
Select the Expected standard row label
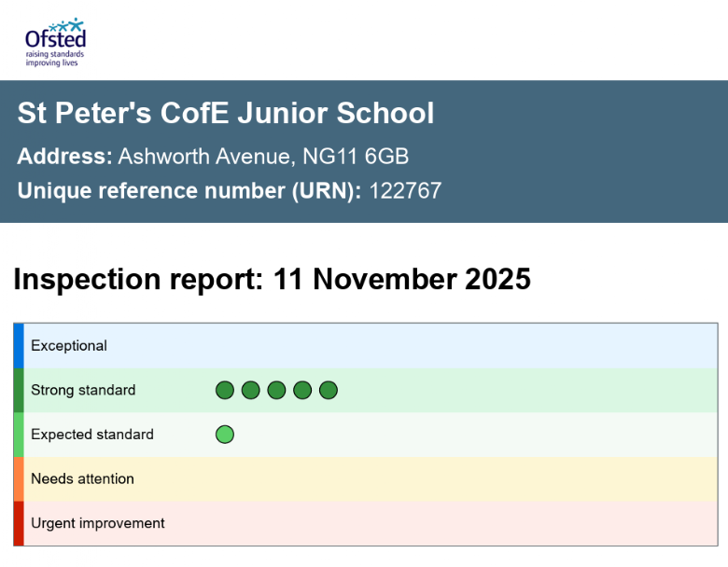pos(91,435)
